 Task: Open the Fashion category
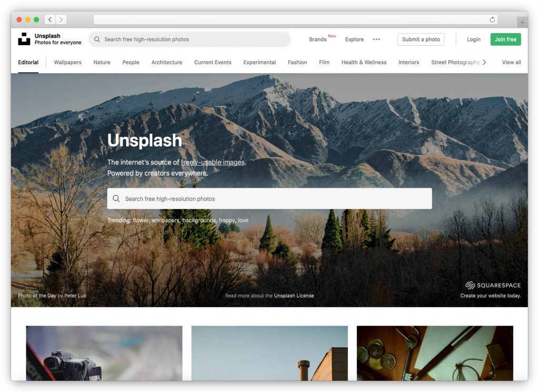(x=297, y=62)
